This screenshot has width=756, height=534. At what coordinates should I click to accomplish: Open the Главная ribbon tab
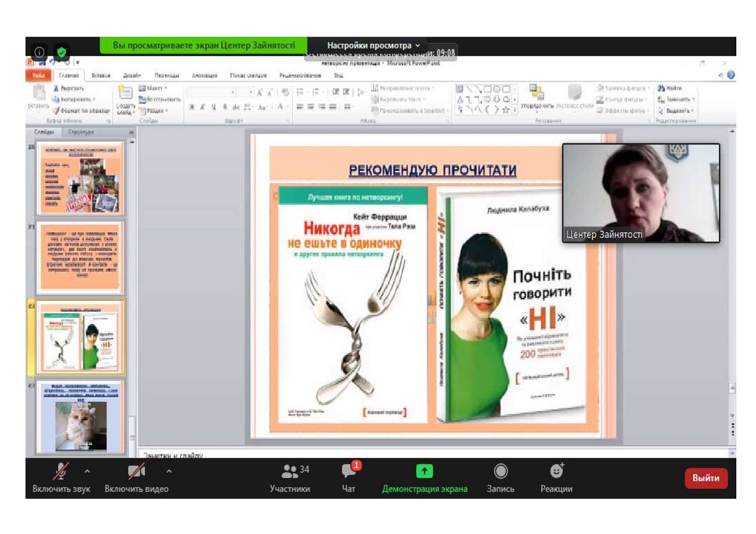(x=69, y=75)
